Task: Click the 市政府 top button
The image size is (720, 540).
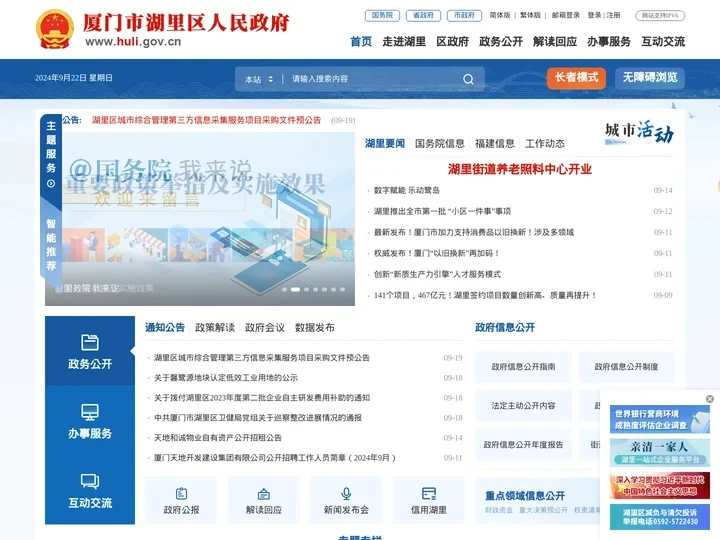Action: coord(464,16)
